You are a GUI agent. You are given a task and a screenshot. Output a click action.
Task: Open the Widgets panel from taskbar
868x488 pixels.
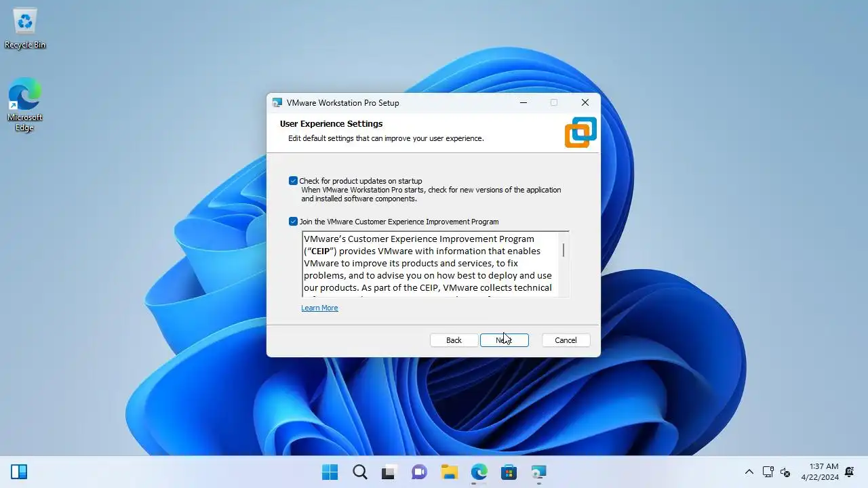(x=19, y=472)
